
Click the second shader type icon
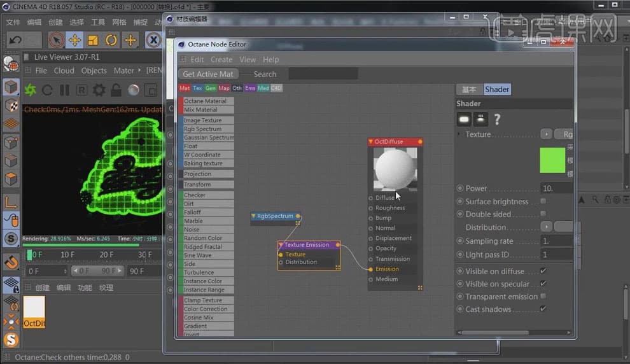coord(480,119)
